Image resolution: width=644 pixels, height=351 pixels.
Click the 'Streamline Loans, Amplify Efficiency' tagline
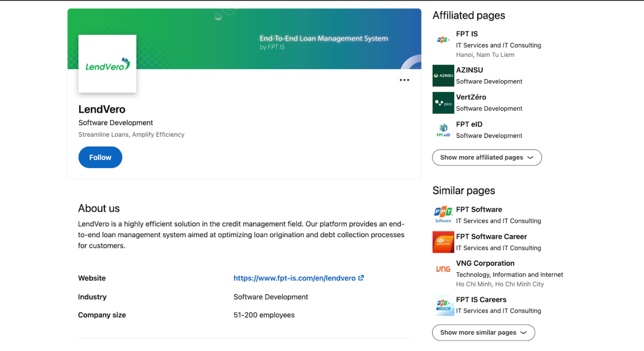tap(131, 135)
